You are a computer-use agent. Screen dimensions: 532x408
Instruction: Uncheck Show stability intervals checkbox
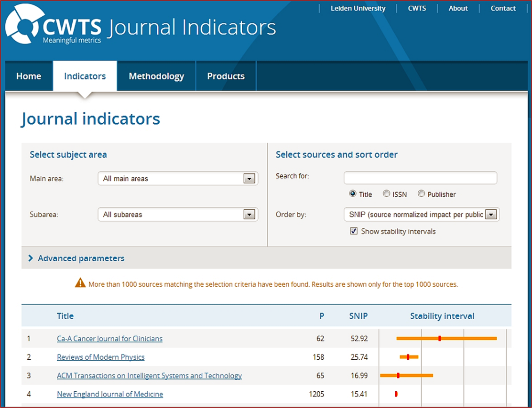(x=354, y=231)
